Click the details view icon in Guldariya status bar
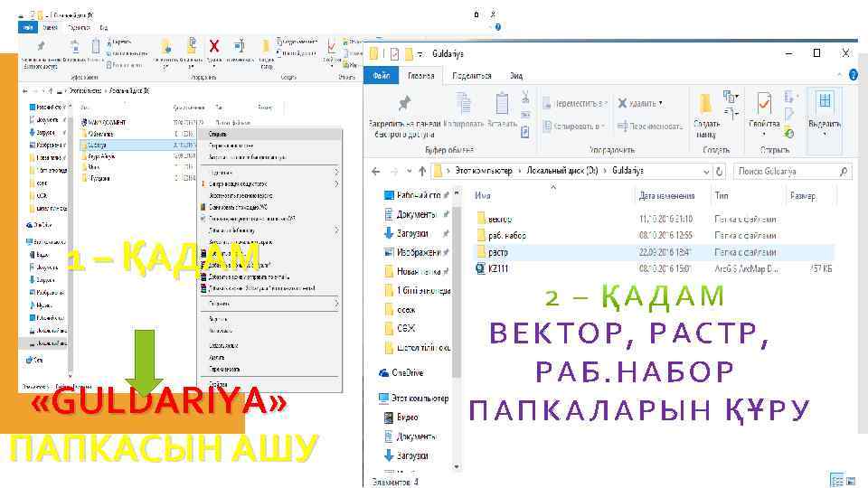This screenshot has width=868, height=488. click(837, 480)
